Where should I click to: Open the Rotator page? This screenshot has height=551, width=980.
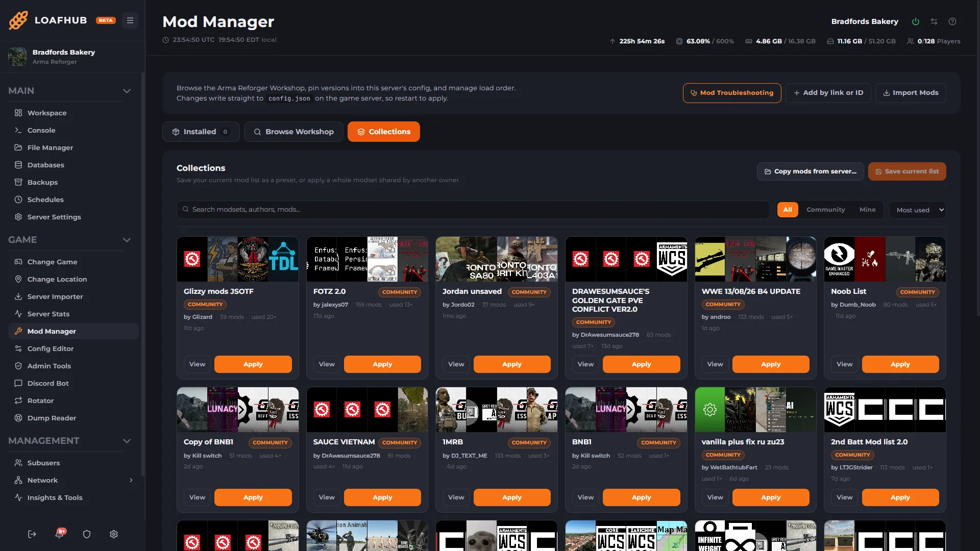point(73,400)
